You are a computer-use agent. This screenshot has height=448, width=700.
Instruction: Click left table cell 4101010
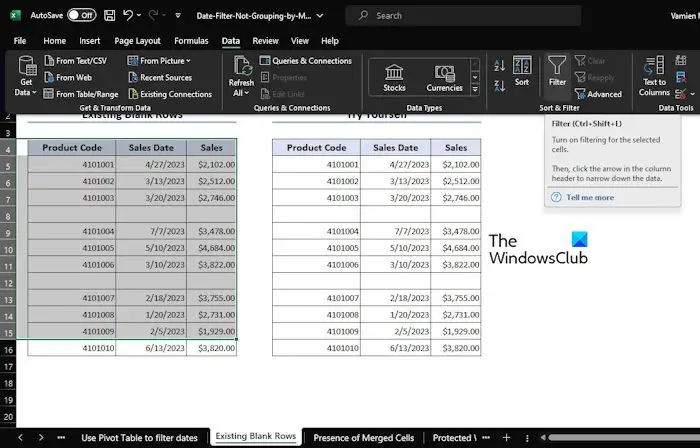click(x=72, y=348)
